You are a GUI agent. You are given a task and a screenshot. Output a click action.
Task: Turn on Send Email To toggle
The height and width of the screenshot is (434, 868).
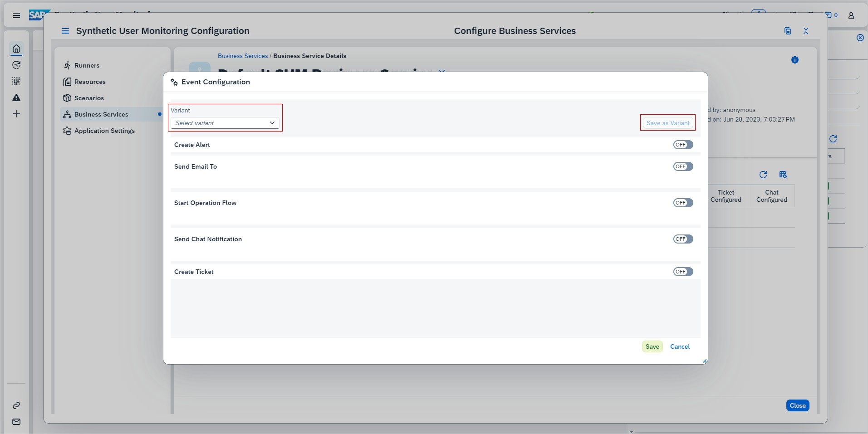[x=683, y=166]
